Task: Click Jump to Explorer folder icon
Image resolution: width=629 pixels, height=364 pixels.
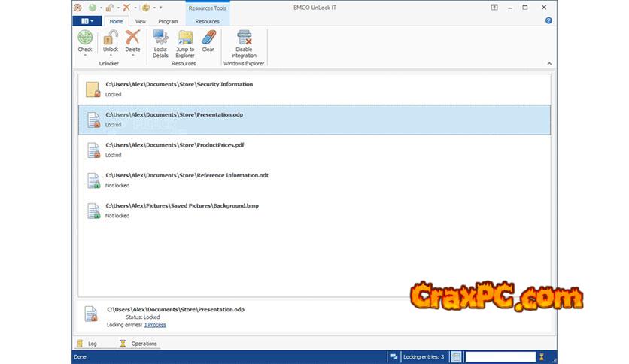Action: pyautogui.click(x=185, y=38)
